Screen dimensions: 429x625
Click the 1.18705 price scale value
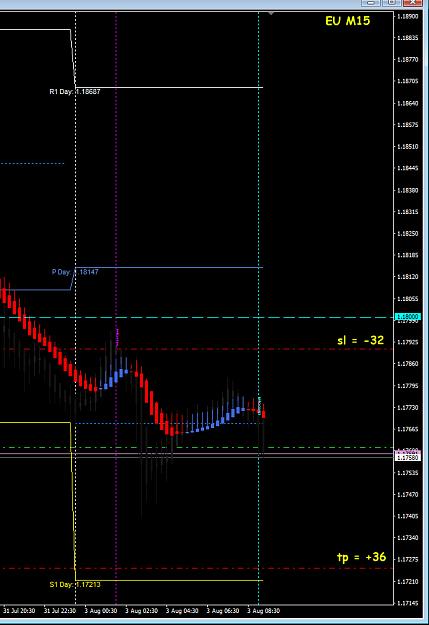tap(408, 81)
